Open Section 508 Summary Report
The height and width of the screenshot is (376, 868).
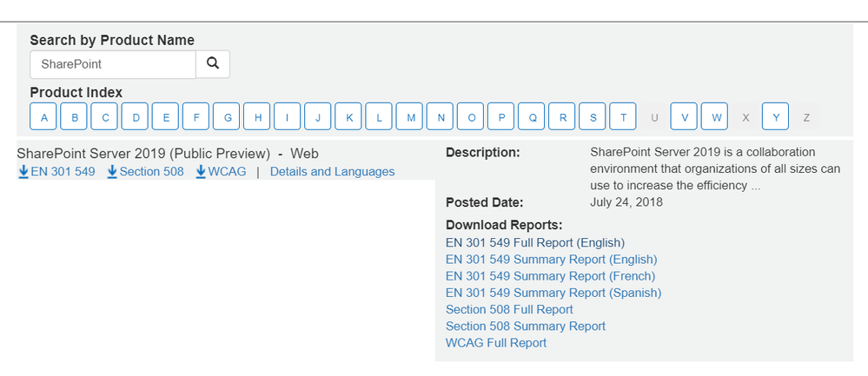[526, 327]
